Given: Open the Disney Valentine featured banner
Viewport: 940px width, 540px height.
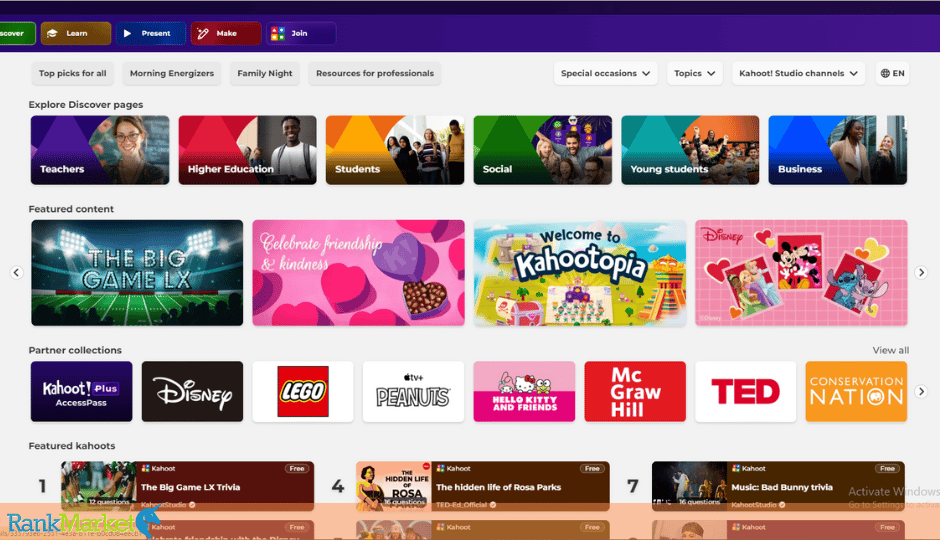Looking at the screenshot, I should [801, 273].
